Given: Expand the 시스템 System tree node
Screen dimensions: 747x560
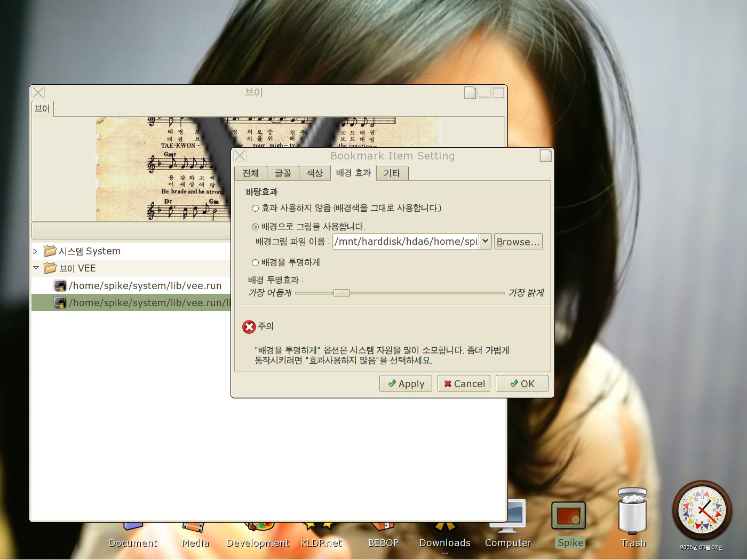Looking at the screenshot, I should click(35, 251).
